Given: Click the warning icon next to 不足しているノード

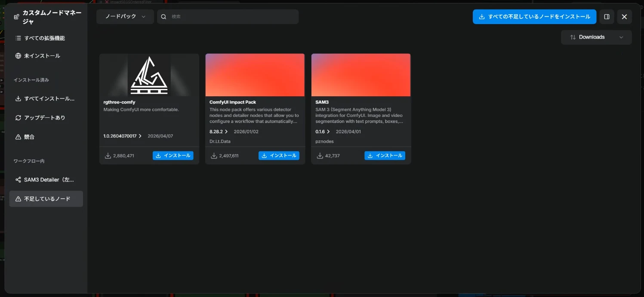Looking at the screenshot, I should point(18,199).
